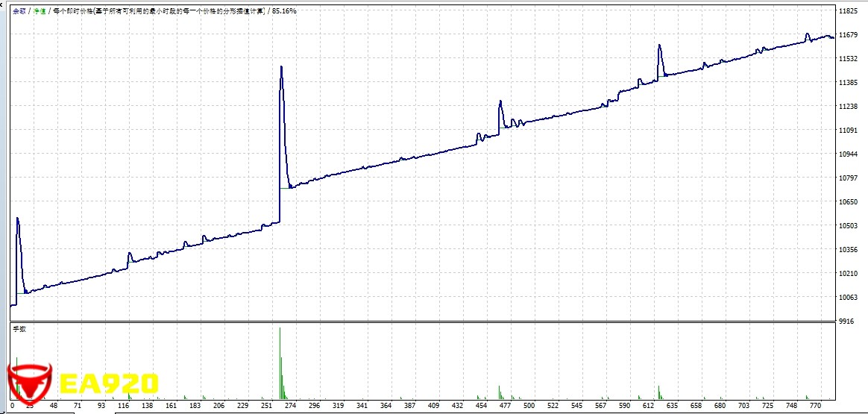
Task: Click the 11238 label on vertical axis
Action: click(x=848, y=107)
